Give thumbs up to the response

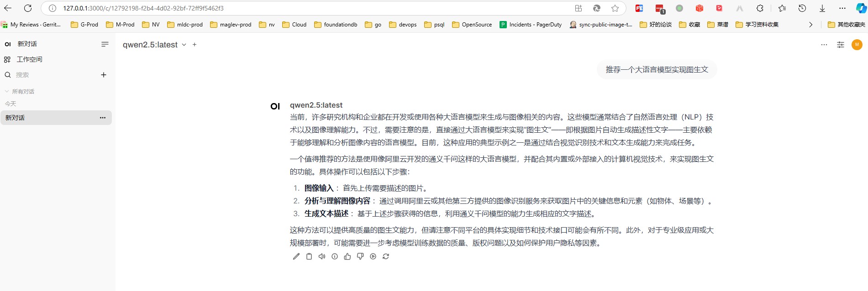click(x=347, y=256)
